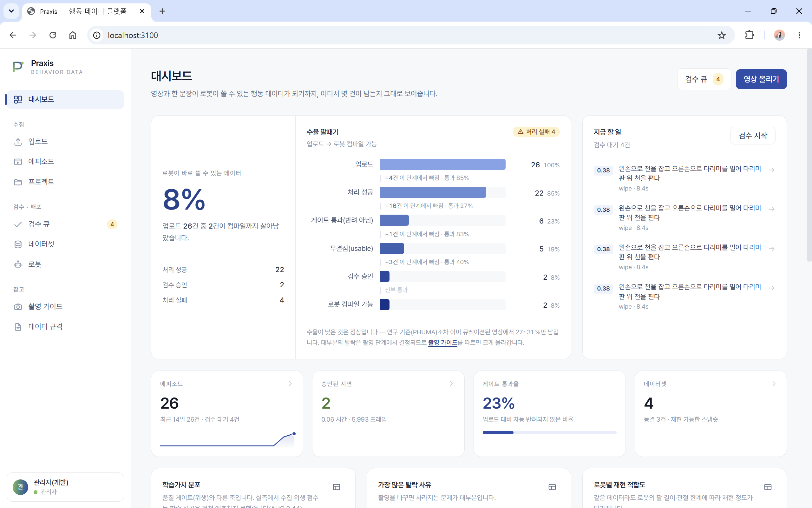Click the 검수 시작 button
The height and width of the screenshot is (508, 812).
pyautogui.click(x=753, y=136)
